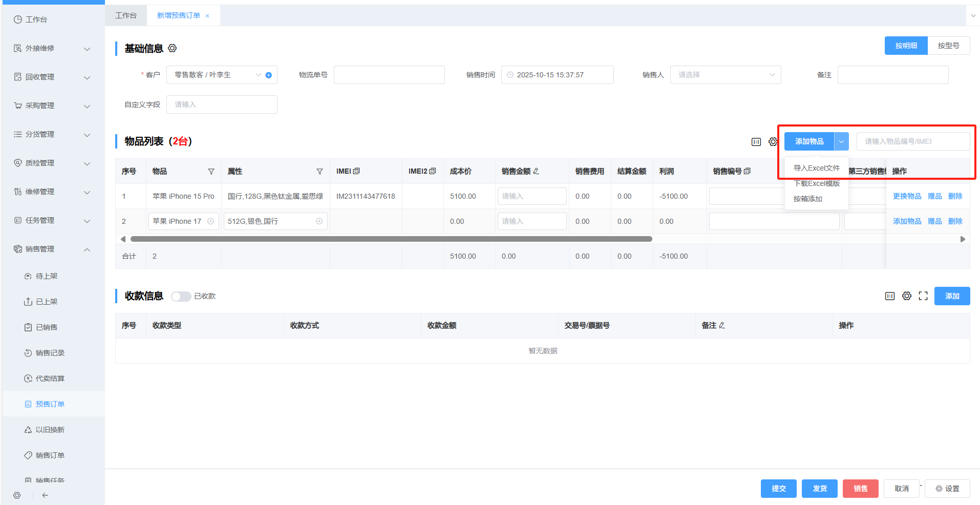Open the 销售人 dropdown selector
The height and width of the screenshot is (505, 980).
point(725,75)
